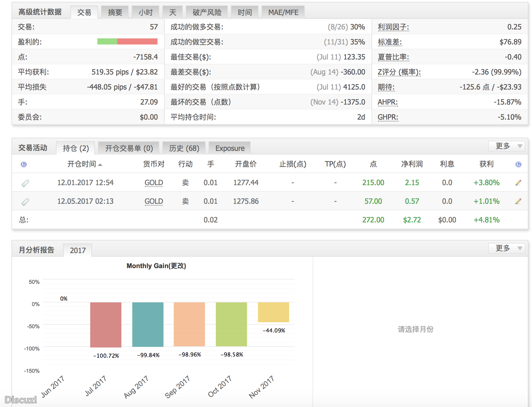Select the 天 tab
Image resolution: width=532 pixels, height=407 pixels.
pyautogui.click(x=173, y=12)
